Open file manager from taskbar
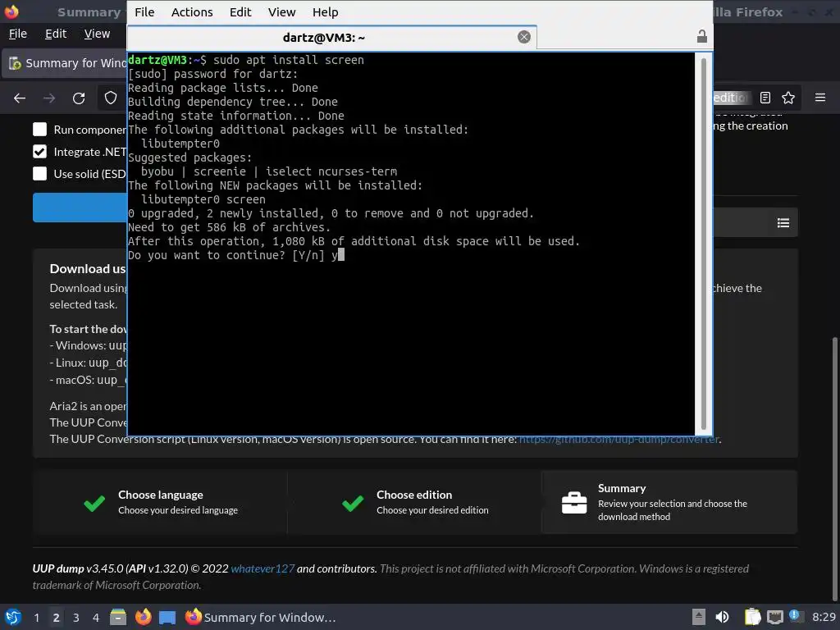Screen dimensions: 840x630 [118, 617]
